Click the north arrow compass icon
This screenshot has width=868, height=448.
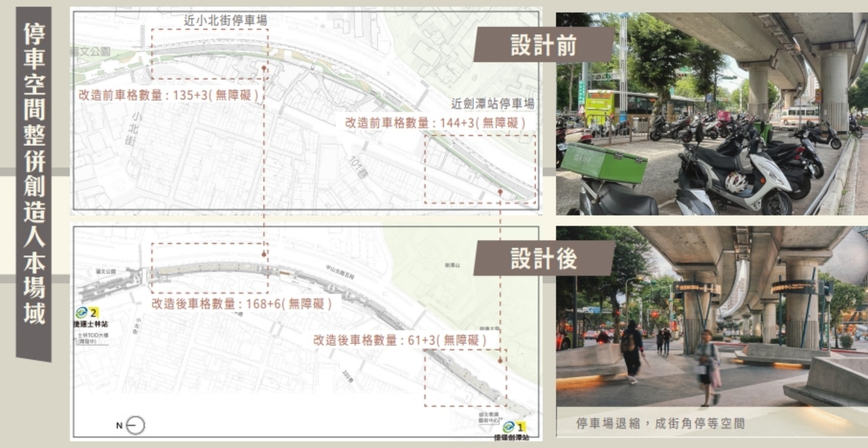point(135,426)
